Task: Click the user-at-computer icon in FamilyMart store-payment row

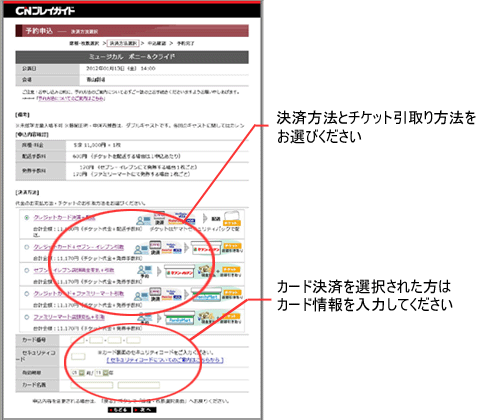Action: pos(145,318)
